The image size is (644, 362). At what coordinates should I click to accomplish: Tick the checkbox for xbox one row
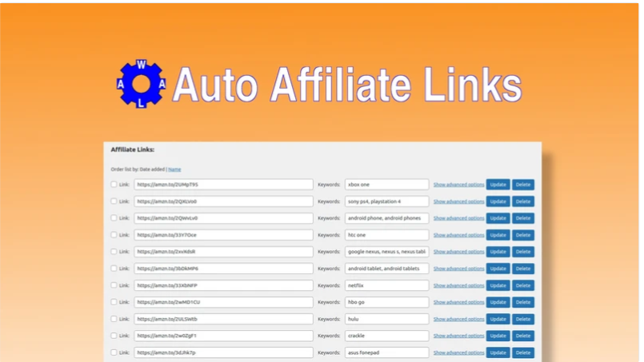pyautogui.click(x=114, y=185)
